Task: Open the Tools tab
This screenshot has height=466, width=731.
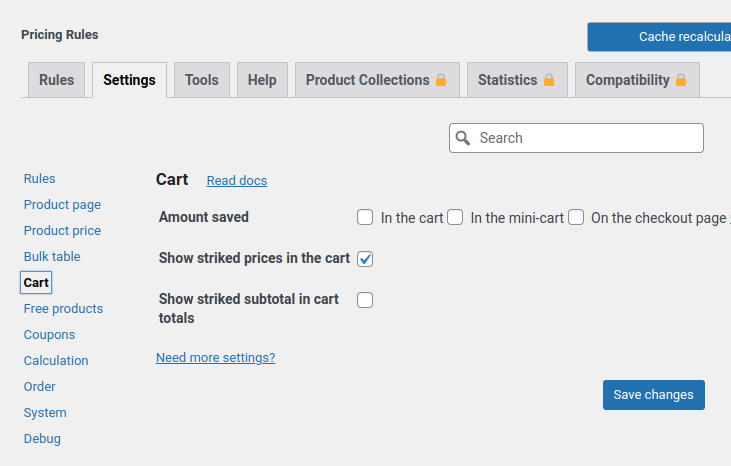Action: pos(202,80)
